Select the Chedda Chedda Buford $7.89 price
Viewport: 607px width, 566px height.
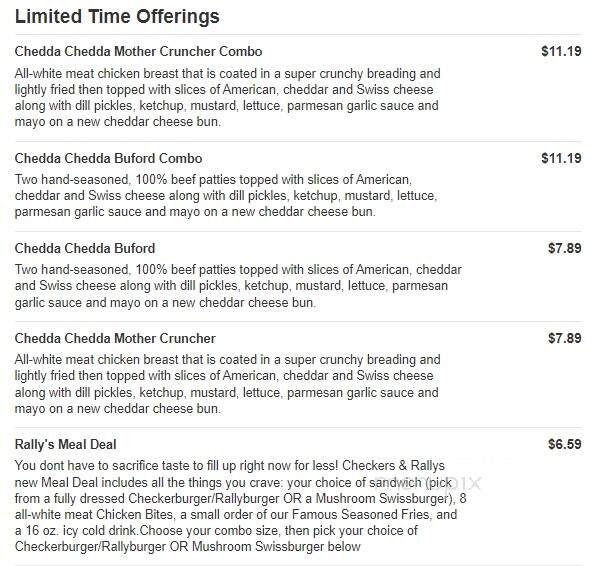[x=564, y=248]
